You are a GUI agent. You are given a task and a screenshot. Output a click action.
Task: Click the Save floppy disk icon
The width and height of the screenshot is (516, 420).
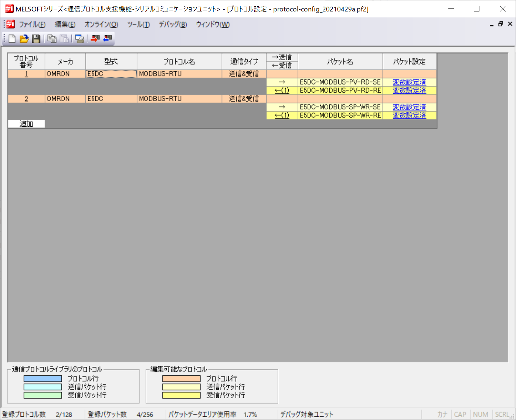click(36, 39)
